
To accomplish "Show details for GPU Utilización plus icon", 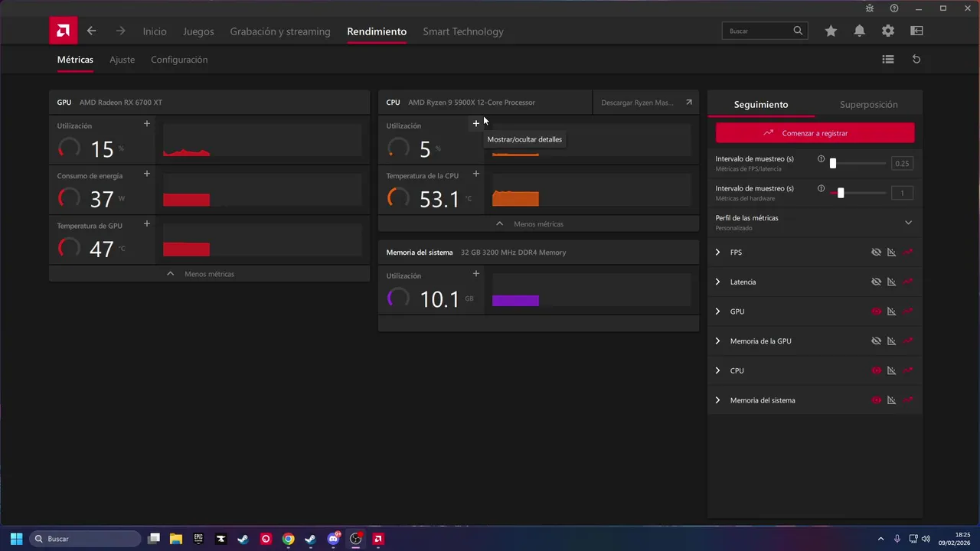I will [147, 123].
